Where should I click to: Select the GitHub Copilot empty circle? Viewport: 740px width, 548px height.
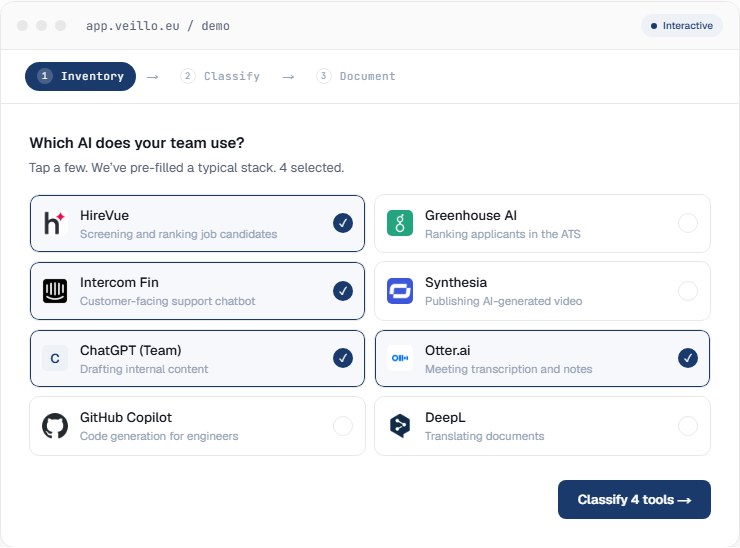click(x=343, y=426)
